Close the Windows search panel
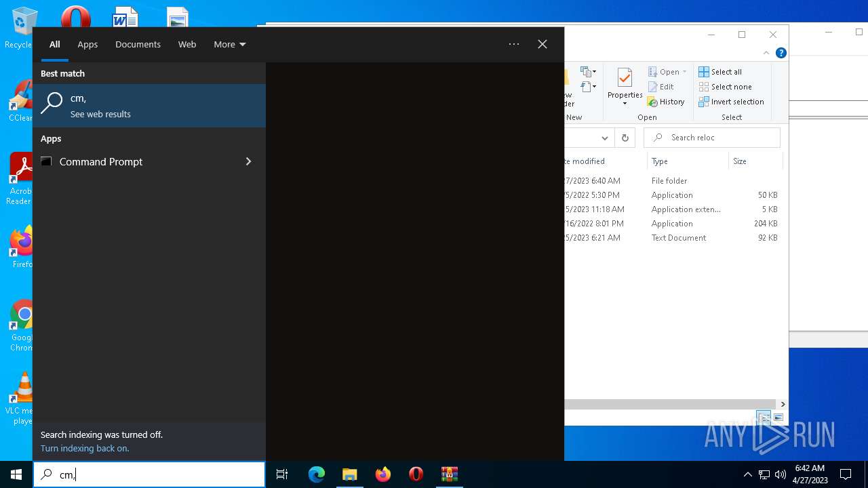Image resolution: width=868 pixels, height=488 pixels. 542,44
